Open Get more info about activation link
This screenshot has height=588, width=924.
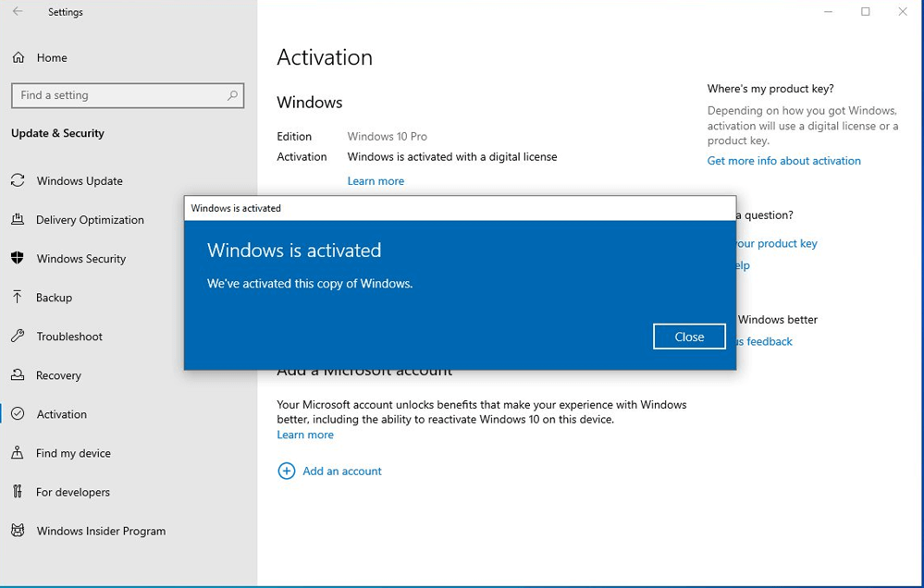pyautogui.click(x=783, y=161)
